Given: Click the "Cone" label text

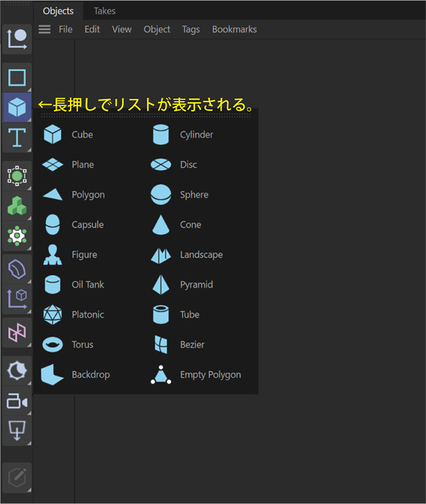Looking at the screenshot, I should point(190,225).
